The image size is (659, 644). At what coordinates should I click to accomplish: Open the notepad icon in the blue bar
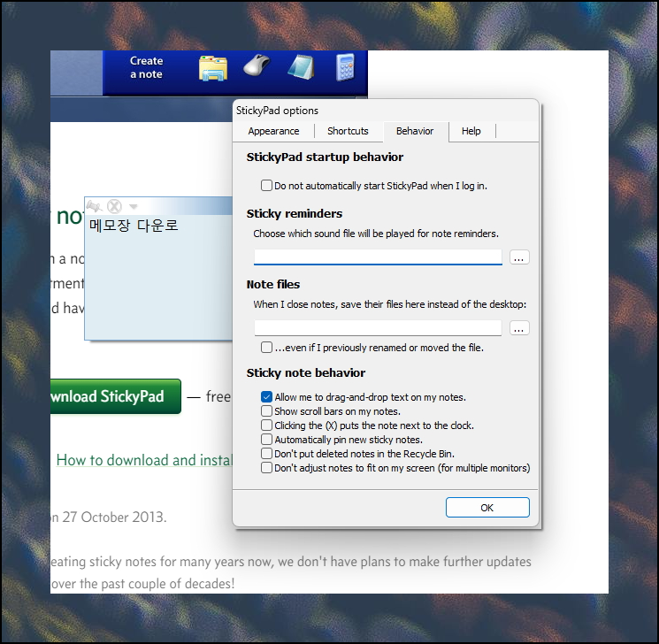[x=302, y=67]
